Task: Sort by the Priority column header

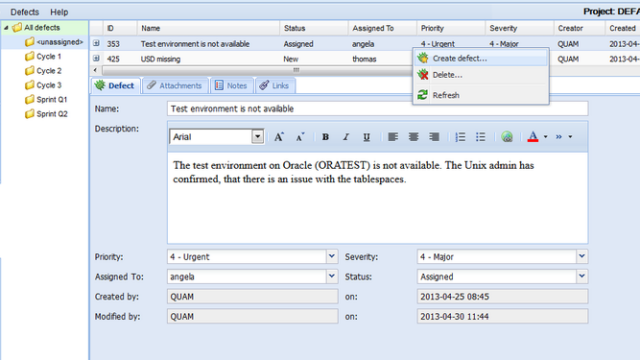Action: [451, 28]
